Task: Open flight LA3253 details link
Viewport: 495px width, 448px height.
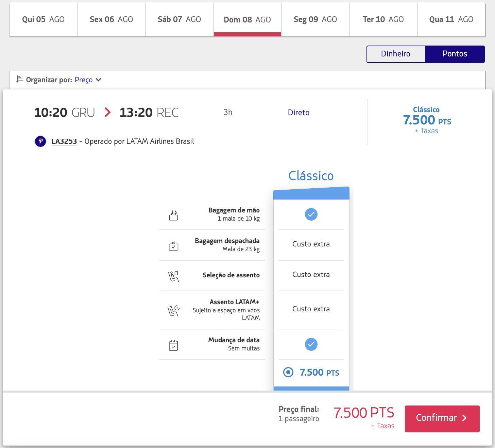Action: pos(64,141)
